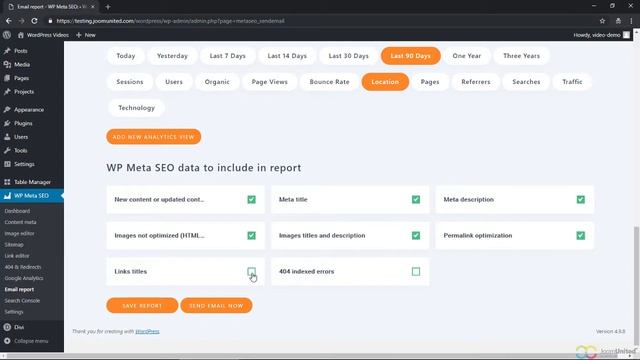This screenshot has width=640, height=360.
Task: Uncheck the Meta description checkbox
Action: (x=580, y=200)
